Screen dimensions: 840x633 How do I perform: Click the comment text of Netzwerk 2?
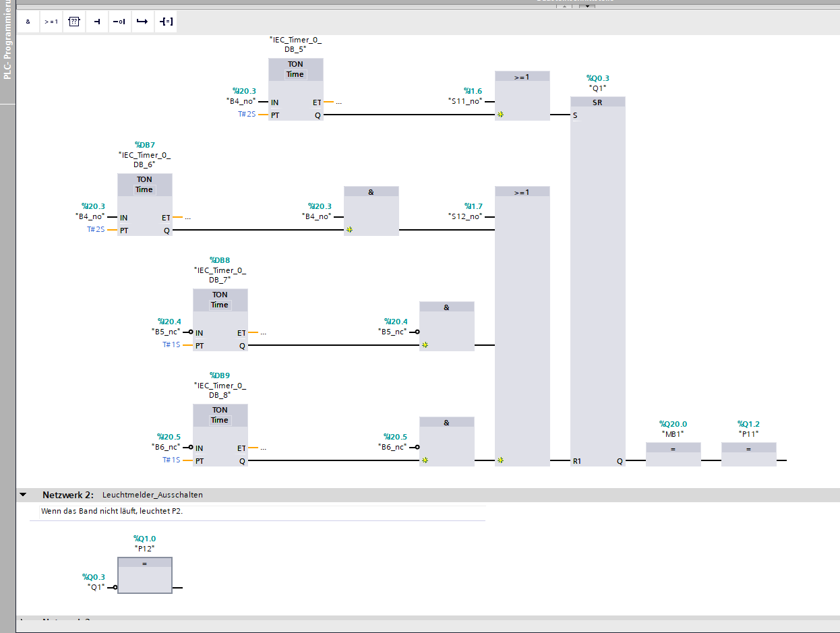click(112, 511)
